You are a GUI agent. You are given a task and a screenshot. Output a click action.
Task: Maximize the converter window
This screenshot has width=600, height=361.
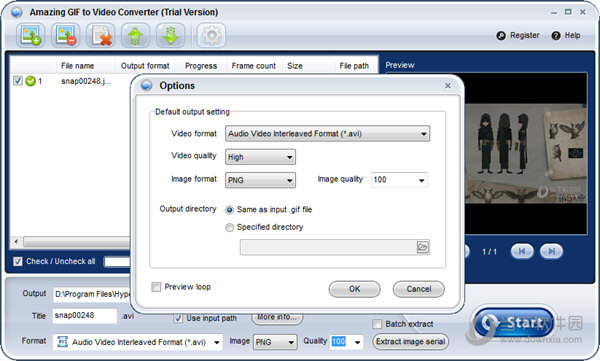(x=568, y=12)
